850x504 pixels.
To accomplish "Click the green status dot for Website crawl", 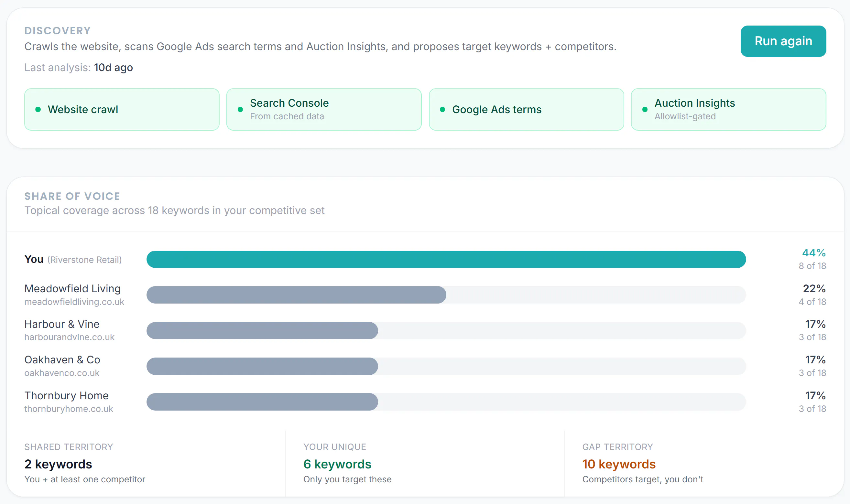I will (x=38, y=109).
